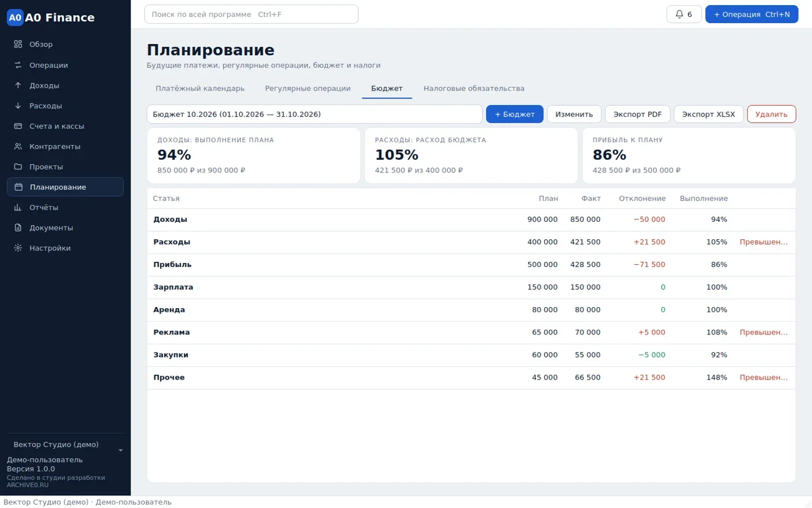The image size is (812, 508).
Task: Switch to Платёжный календарь tab
Action: coord(200,88)
